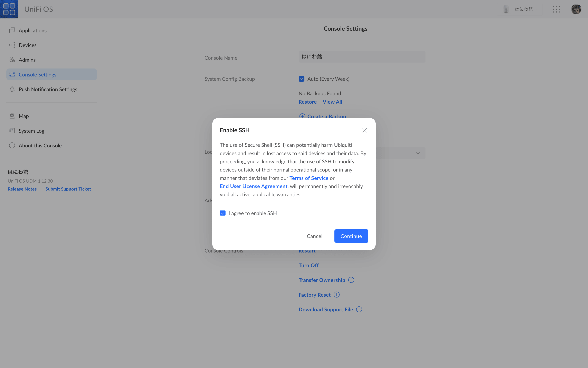
Task: Open the Terms of Service link
Action: coord(309,178)
